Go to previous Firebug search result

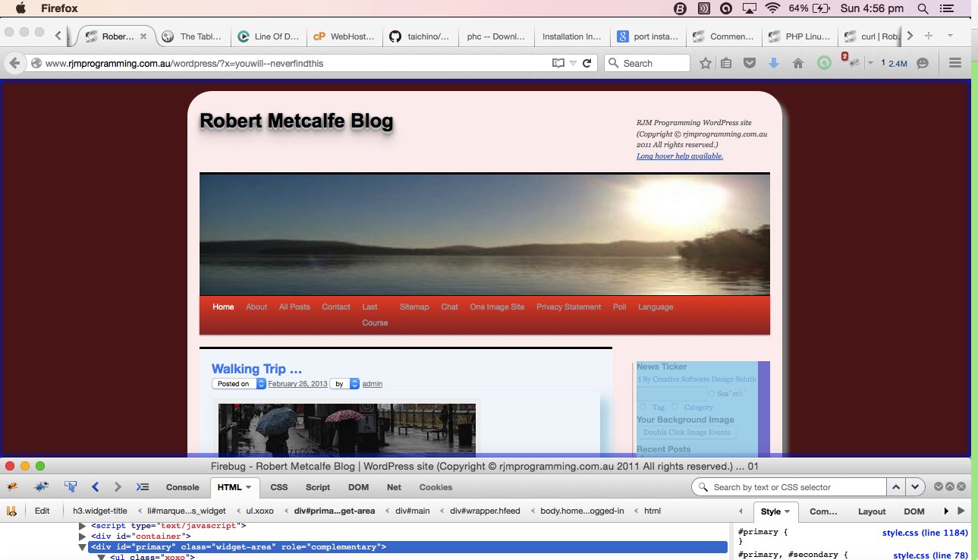pyautogui.click(x=896, y=487)
